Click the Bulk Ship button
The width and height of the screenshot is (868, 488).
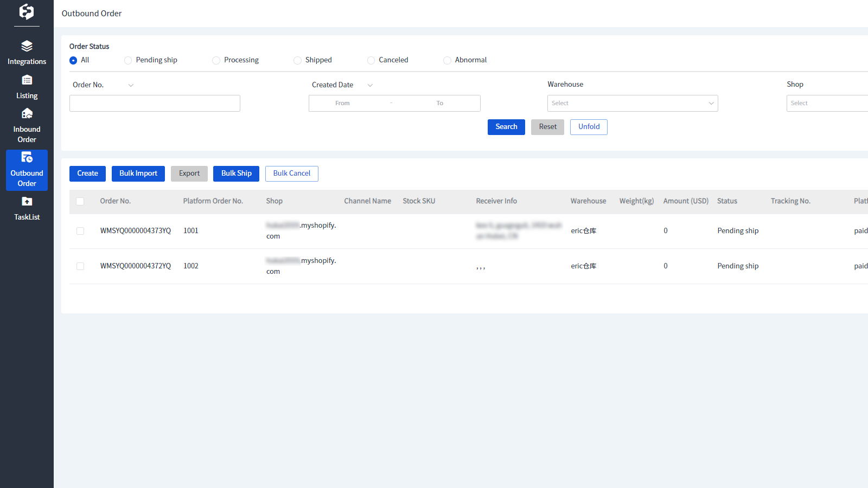coord(236,174)
